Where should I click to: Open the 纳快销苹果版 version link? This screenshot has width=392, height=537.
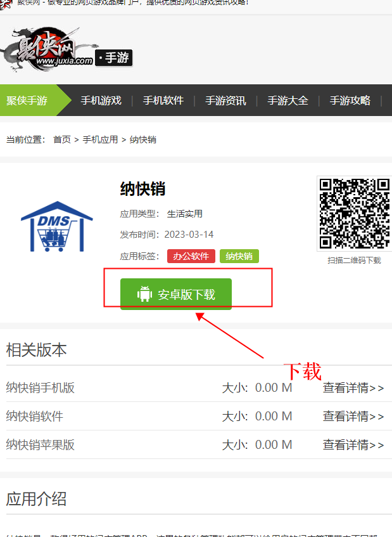tap(41, 444)
